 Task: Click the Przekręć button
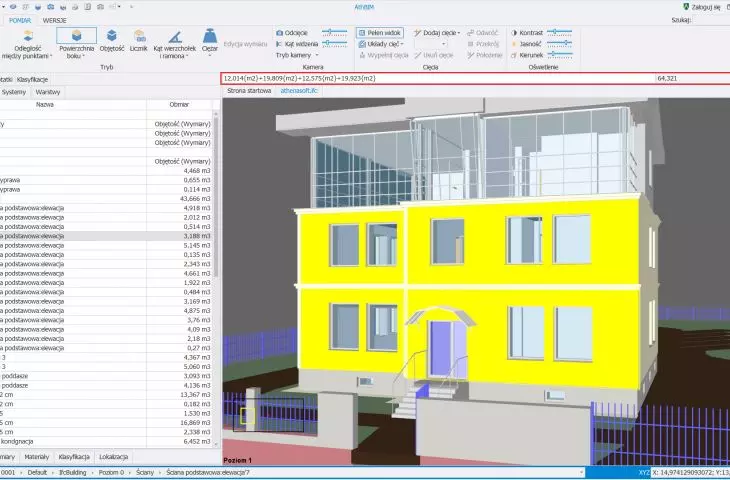483,44
